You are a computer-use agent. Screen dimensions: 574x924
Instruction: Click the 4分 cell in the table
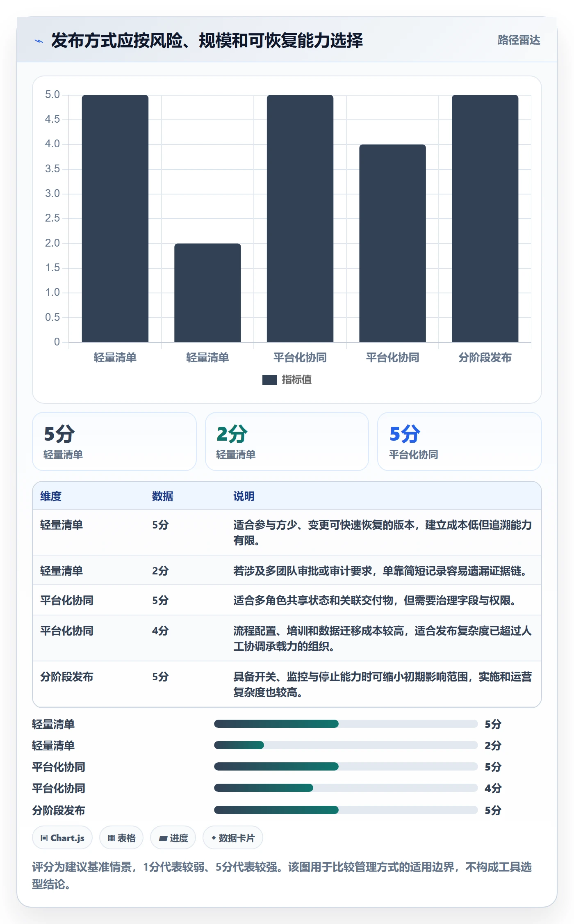[160, 631]
